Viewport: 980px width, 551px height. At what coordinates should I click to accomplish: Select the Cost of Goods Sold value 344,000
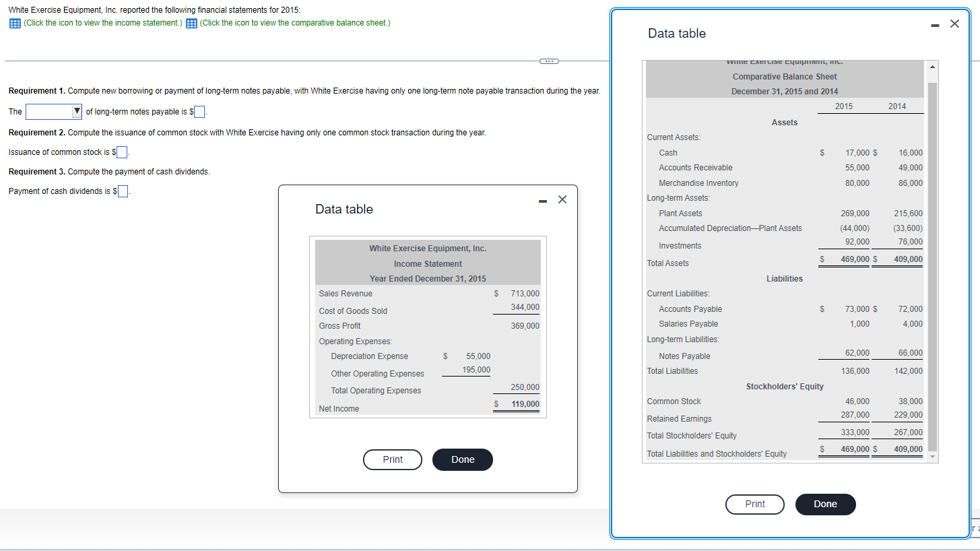pos(525,307)
